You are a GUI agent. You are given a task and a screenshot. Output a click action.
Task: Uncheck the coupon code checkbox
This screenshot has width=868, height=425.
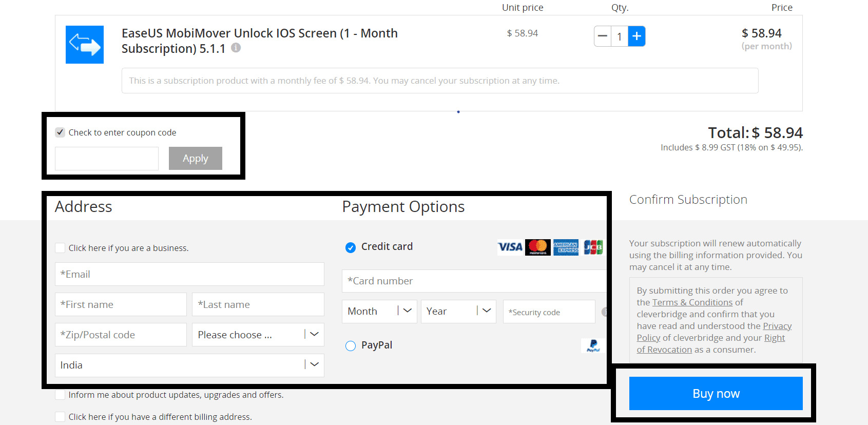click(x=60, y=132)
